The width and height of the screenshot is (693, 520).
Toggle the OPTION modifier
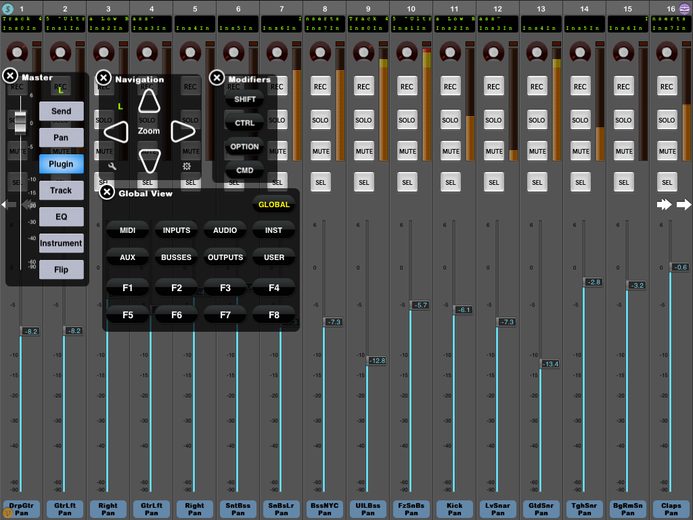(x=245, y=147)
